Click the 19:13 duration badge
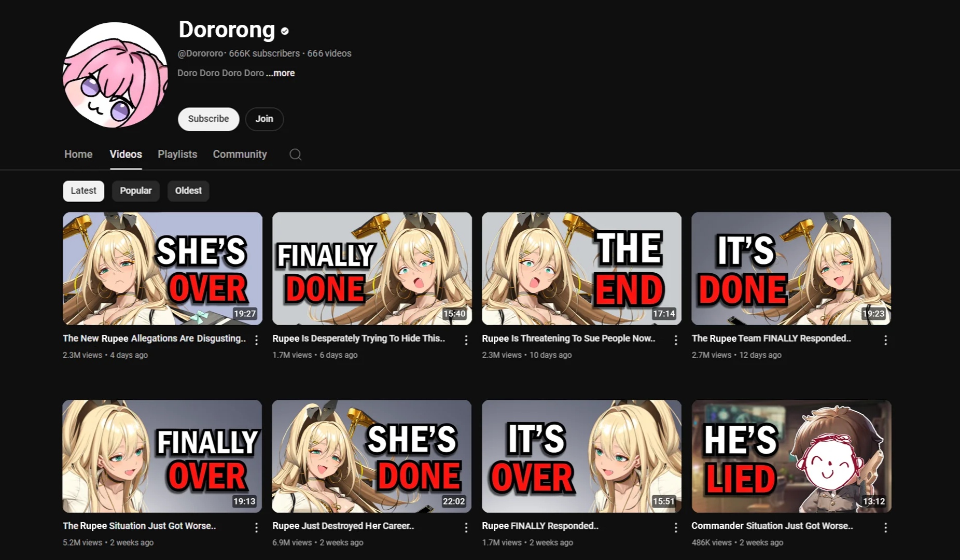960x560 pixels. 244,501
